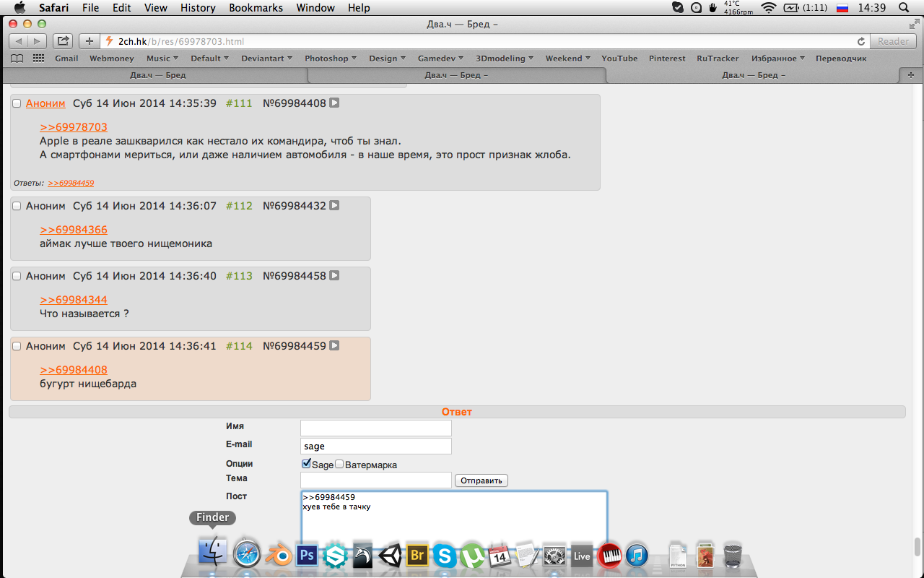This screenshot has width=924, height=578.
Task: Expand the Избранное bookmarks folder
Action: [778, 59]
